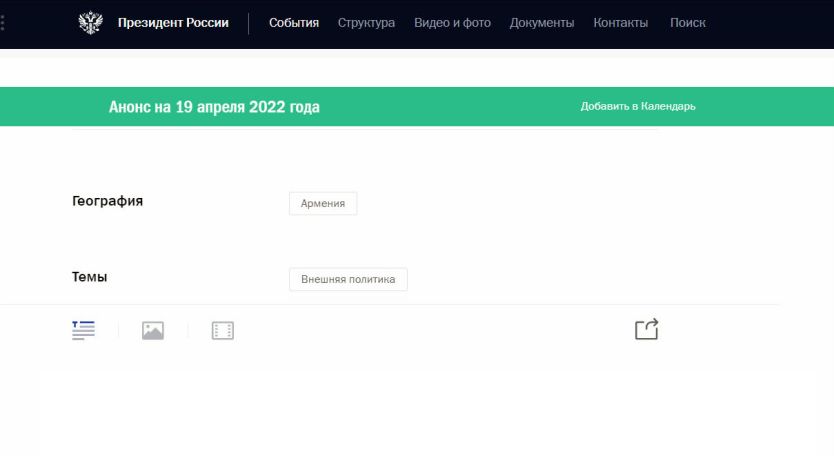Open the photo view icon

coord(153,330)
